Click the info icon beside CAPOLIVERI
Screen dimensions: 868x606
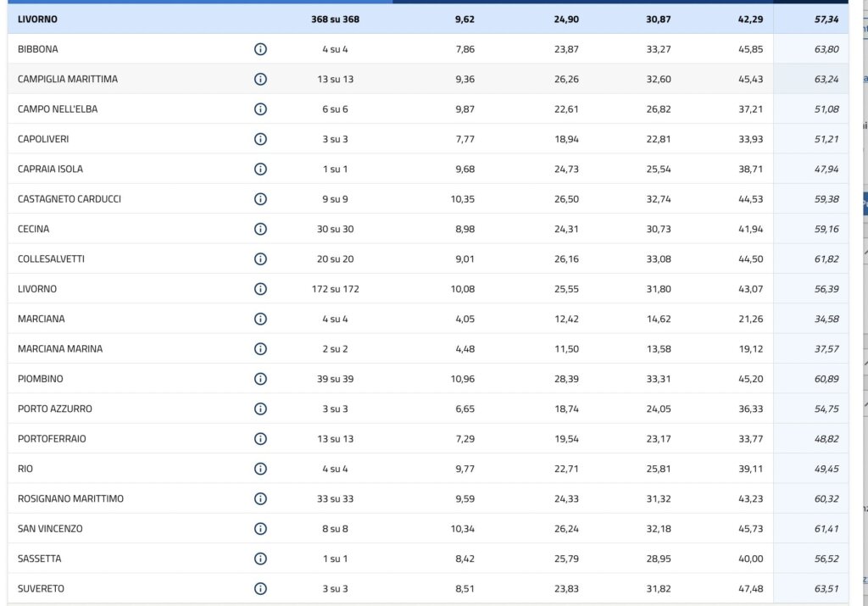click(x=260, y=139)
